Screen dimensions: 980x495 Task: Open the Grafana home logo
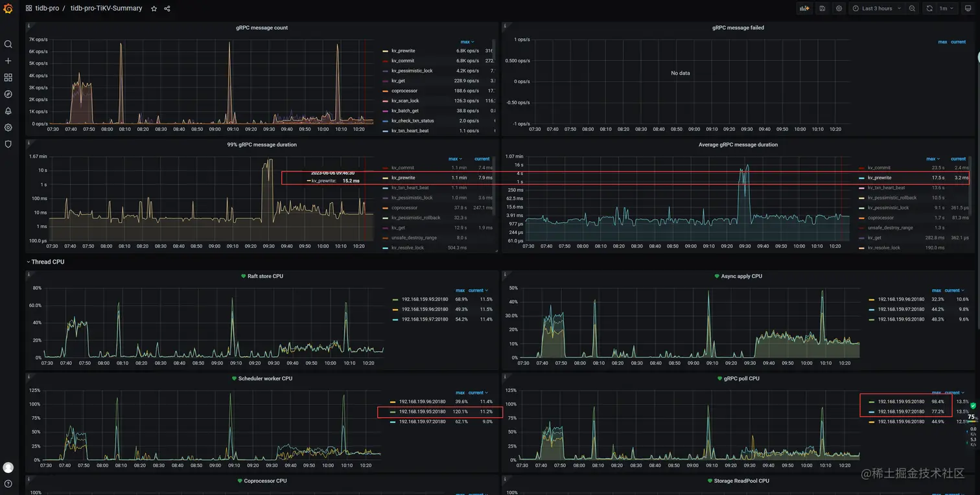coord(8,8)
